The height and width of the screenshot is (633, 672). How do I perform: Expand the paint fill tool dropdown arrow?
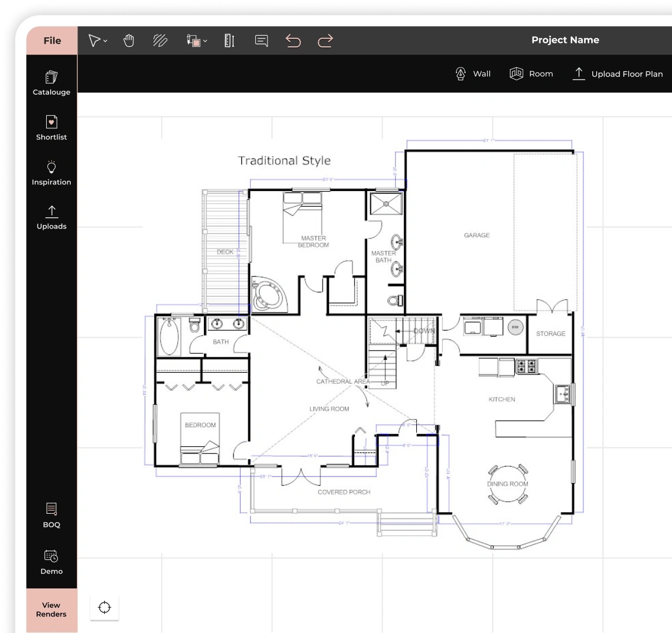pyautogui.click(x=205, y=41)
